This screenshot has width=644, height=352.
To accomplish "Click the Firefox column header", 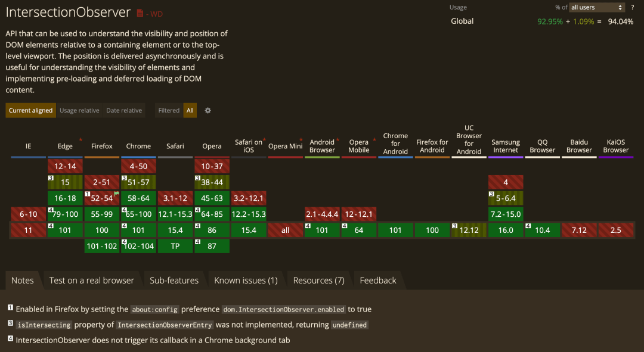I will coord(102,146).
